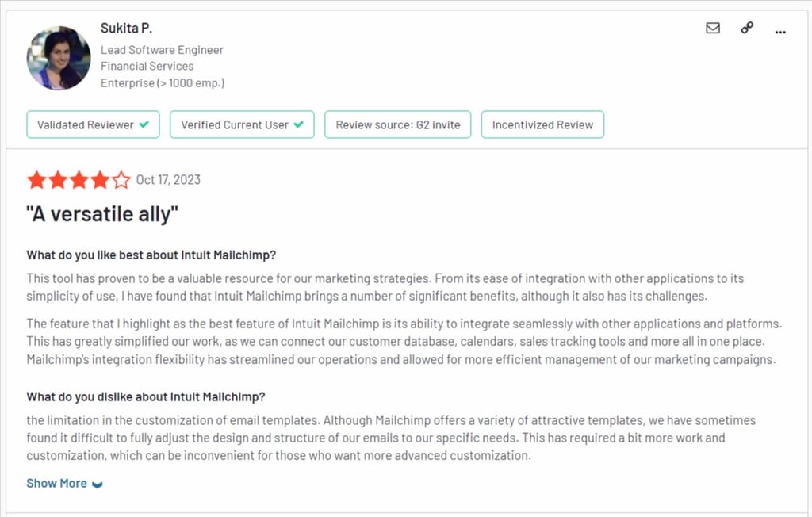
Task: Click "Lead Software Engineer" text
Action: (x=162, y=50)
